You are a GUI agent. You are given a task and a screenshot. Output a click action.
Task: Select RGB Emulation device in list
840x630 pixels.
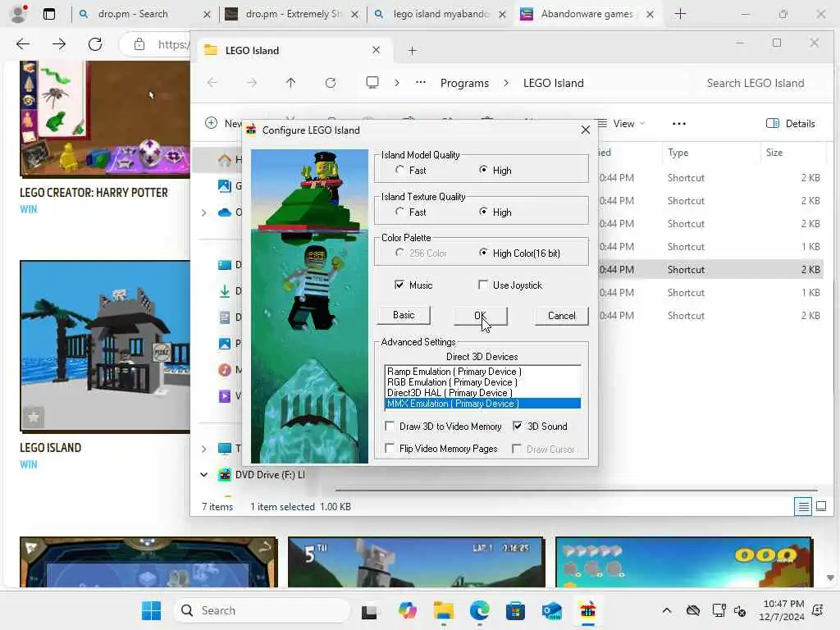click(482, 382)
